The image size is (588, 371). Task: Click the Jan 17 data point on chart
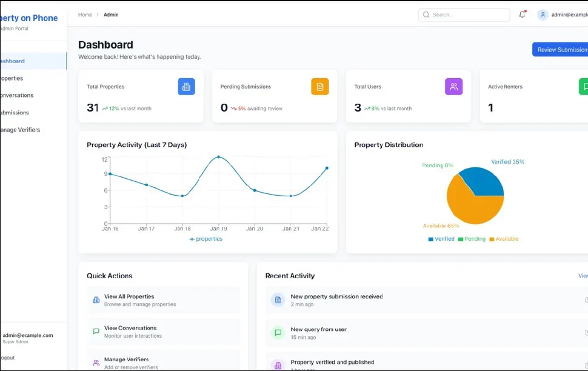pyautogui.click(x=147, y=185)
